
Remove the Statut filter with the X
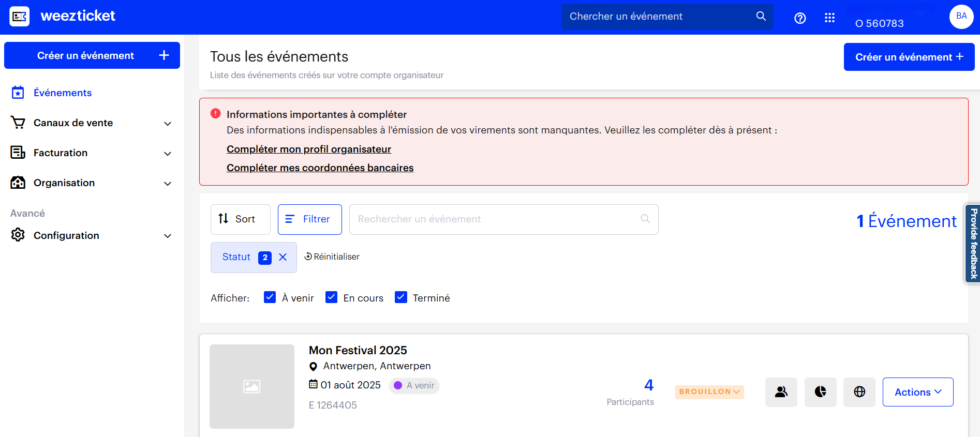tap(283, 257)
